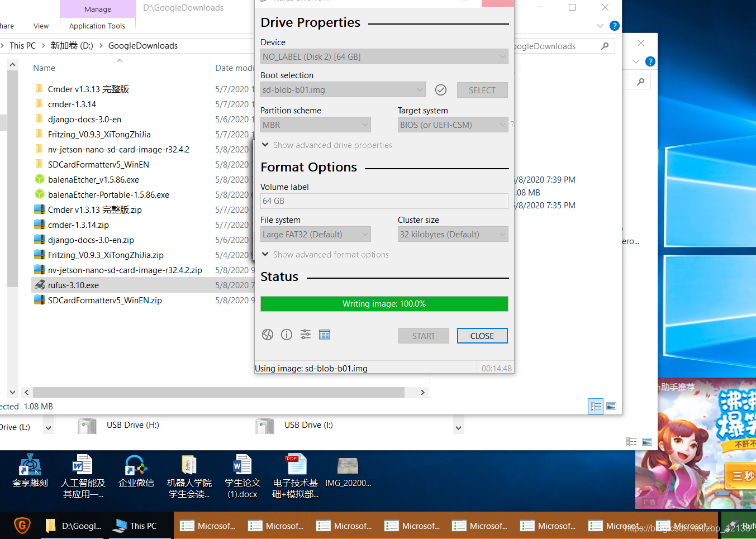Screen dimensions: 756x539
Task: Select the Cmder v1.3.13 完整版 folder icon
Action: (x=39, y=89)
